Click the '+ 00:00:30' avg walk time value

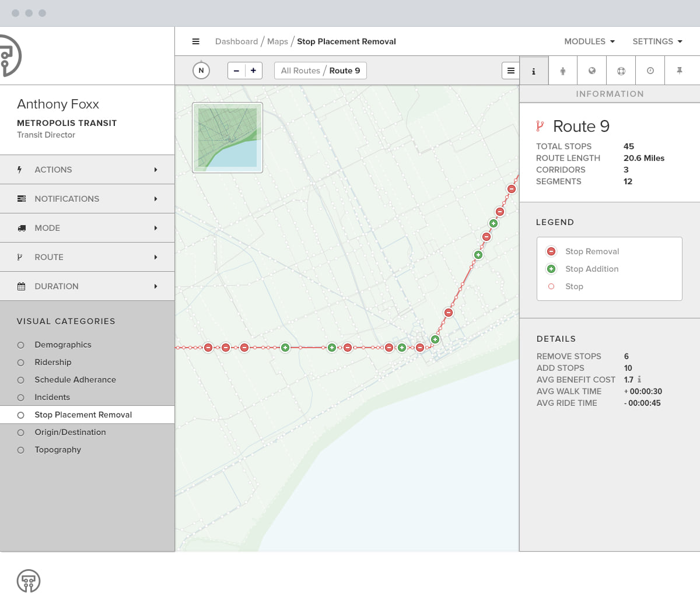point(643,391)
